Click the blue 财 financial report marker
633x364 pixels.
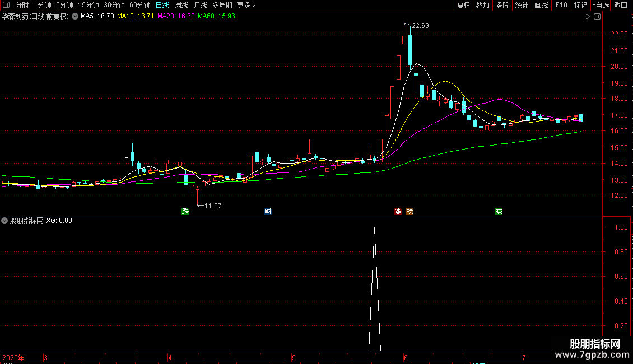click(x=268, y=212)
